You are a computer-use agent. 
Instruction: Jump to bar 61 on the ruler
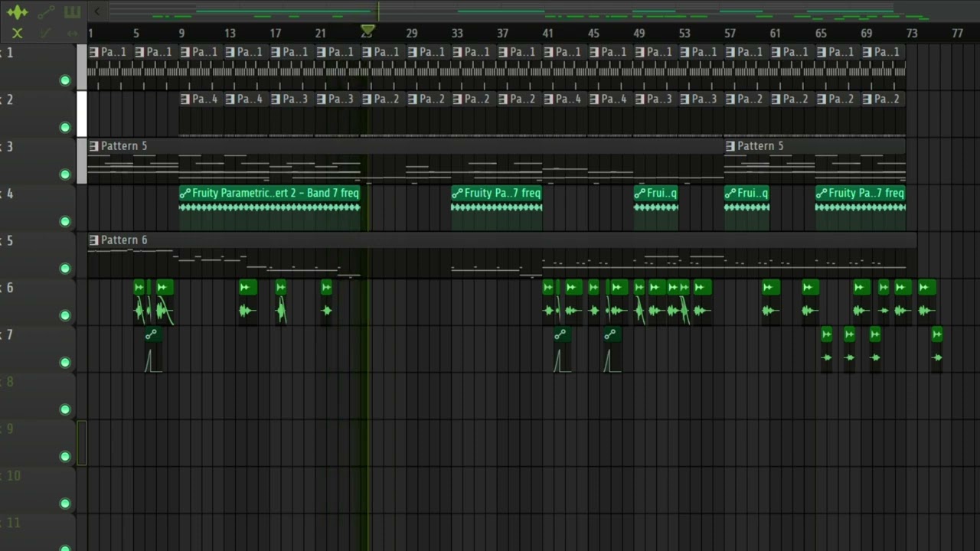pyautogui.click(x=776, y=33)
